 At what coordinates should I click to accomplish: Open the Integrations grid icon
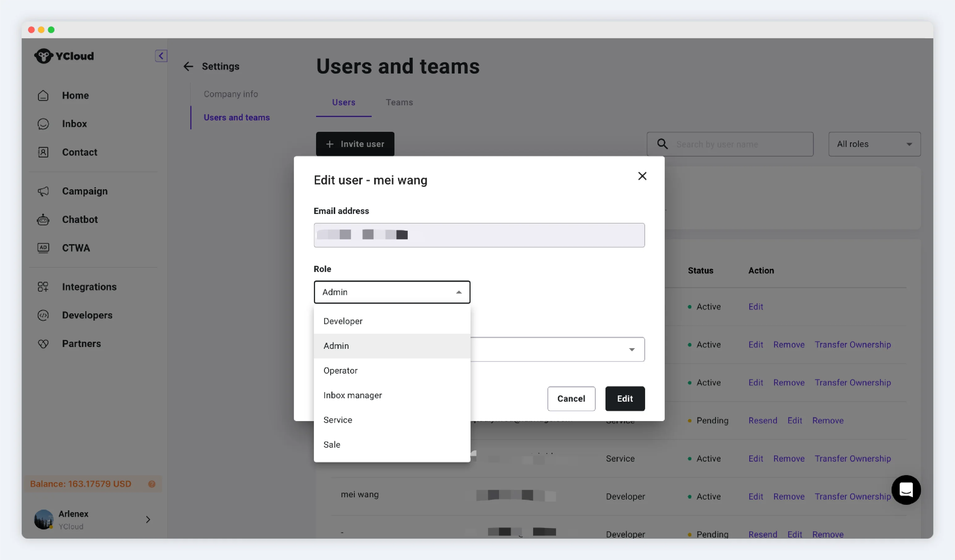tap(43, 287)
